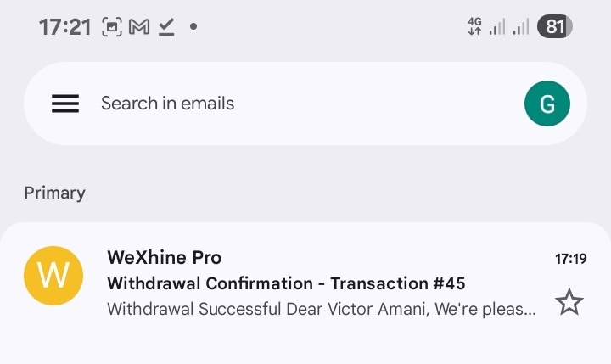The width and height of the screenshot is (611, 364).
Task: Tap the underlined checkmark status bar icon
Action: [166, 27]
